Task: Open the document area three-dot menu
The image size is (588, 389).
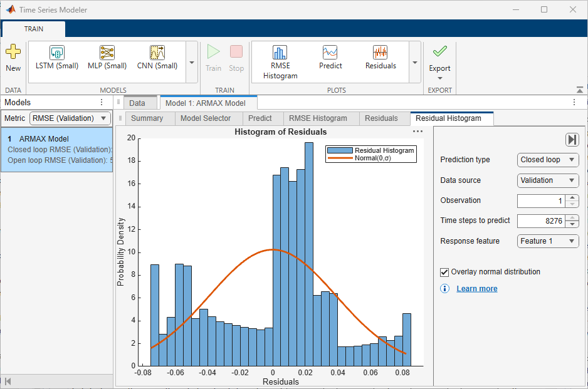Action: [x=574, y=102]
